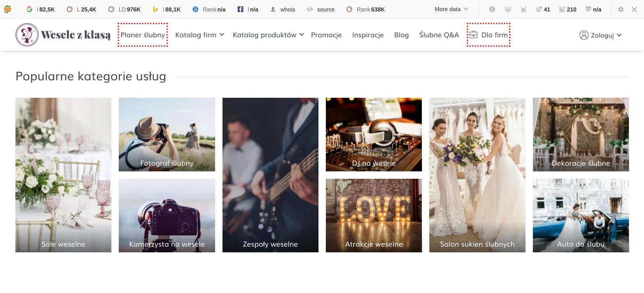Open the Bing index value 88,1K
This screenshot has width=644, height=293.
[x=167, y=9]
